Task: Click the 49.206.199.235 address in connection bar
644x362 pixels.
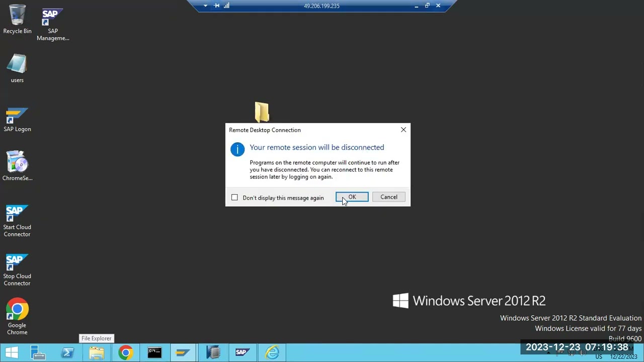Action: pos(321,6)
